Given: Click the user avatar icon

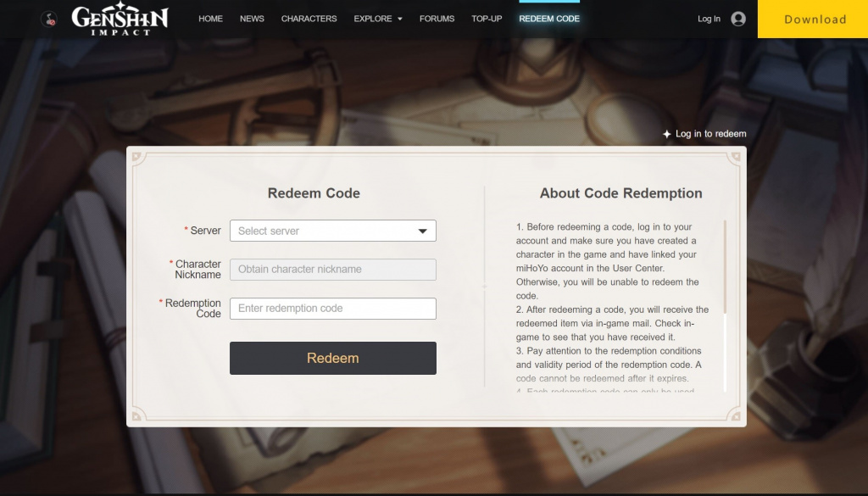Looking at the screenshot, I should pyautogui.click(x=738, y=19).
